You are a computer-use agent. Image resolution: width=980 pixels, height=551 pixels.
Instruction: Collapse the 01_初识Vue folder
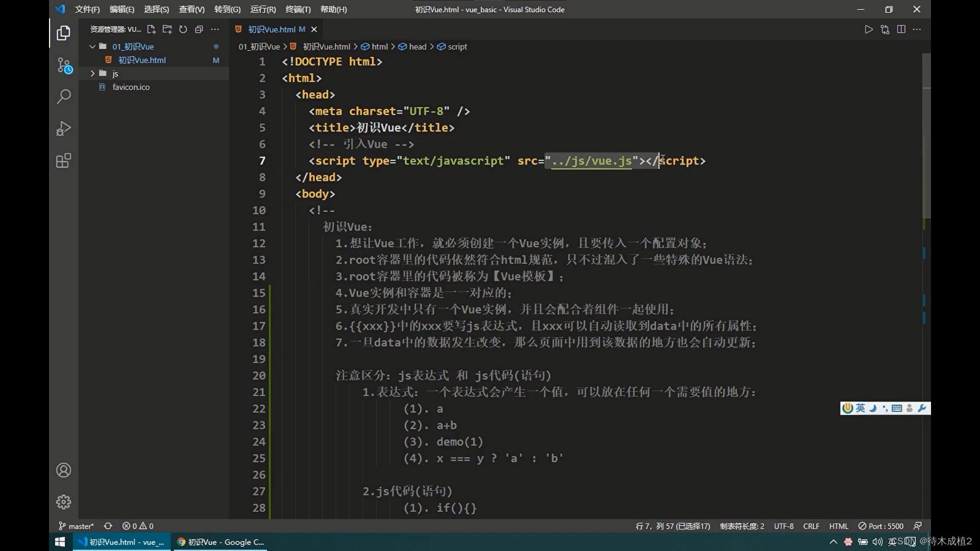(x=92, y=46)
